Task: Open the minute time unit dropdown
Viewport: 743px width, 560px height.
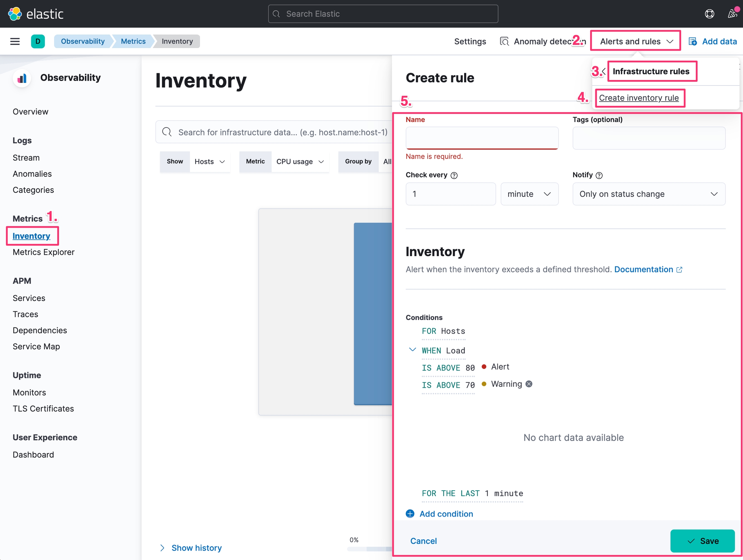Action: tap(530, 194)
